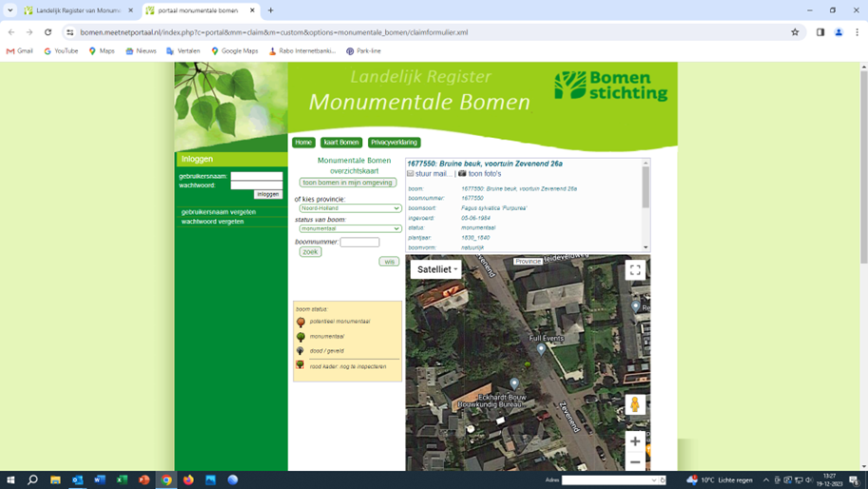The width and height of the screenshot is (868, 489).
Task: Open the Chrome three-dot menu
Action: [857, 32]
